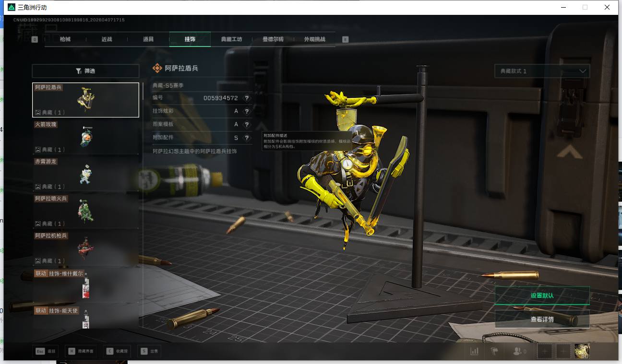Open the bar chart stats icon
This screenshot has height=364, width=622.
coord(474,351)
